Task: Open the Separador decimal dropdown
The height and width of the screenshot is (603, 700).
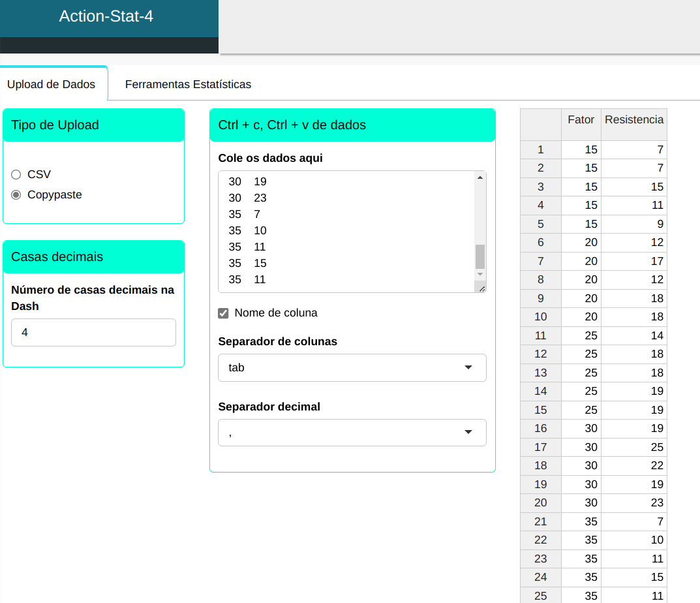Action: pos(352,433)
